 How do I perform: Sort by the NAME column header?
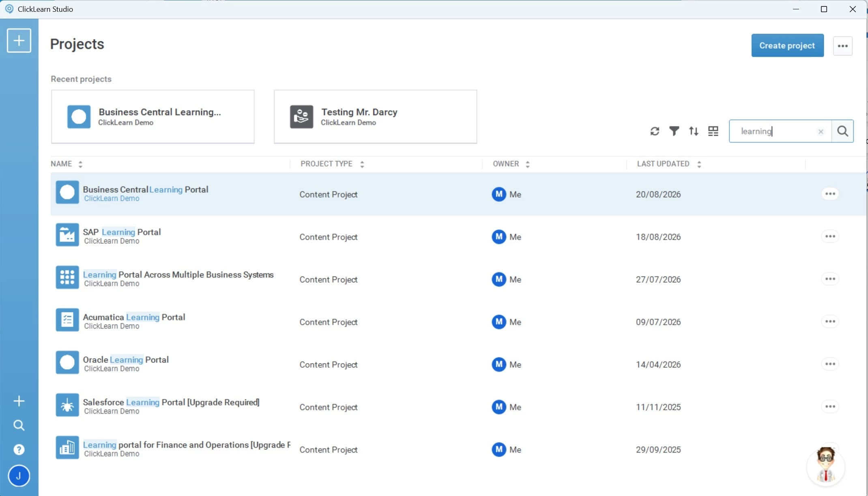click(67, 164)
